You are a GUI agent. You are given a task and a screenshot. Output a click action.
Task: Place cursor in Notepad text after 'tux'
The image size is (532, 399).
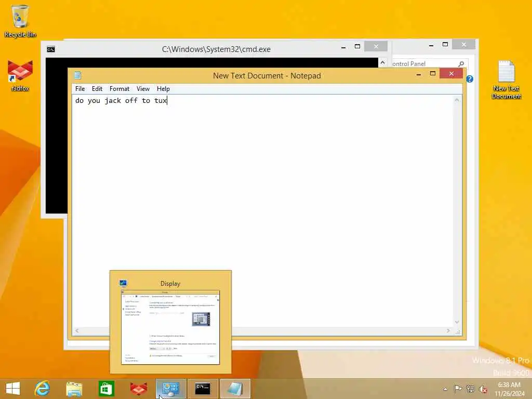coord(167,100)
